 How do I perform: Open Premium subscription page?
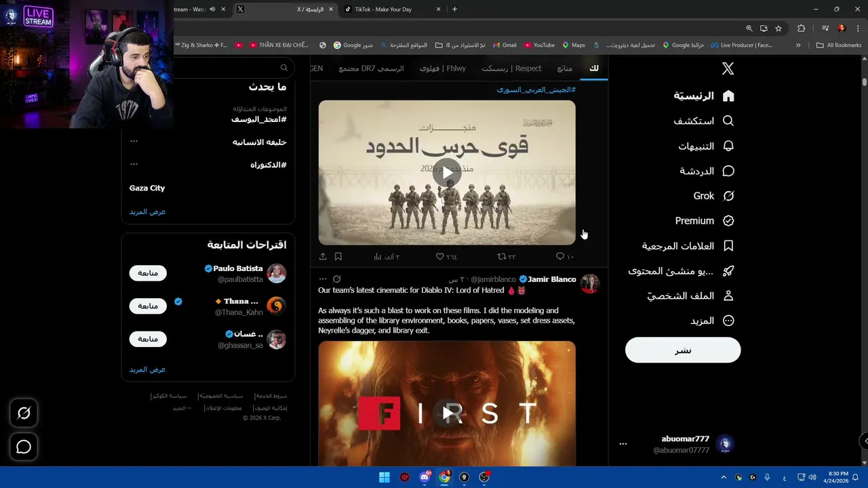pos(705,221)
